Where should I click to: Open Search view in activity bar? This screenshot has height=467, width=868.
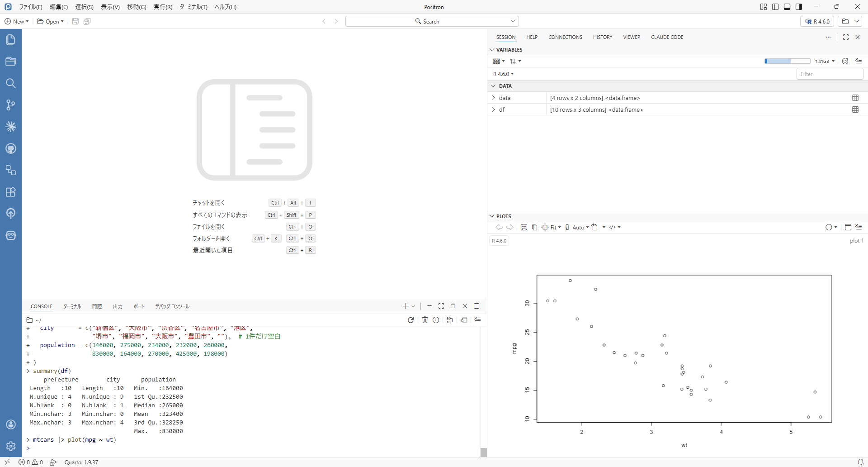point(10,83)
